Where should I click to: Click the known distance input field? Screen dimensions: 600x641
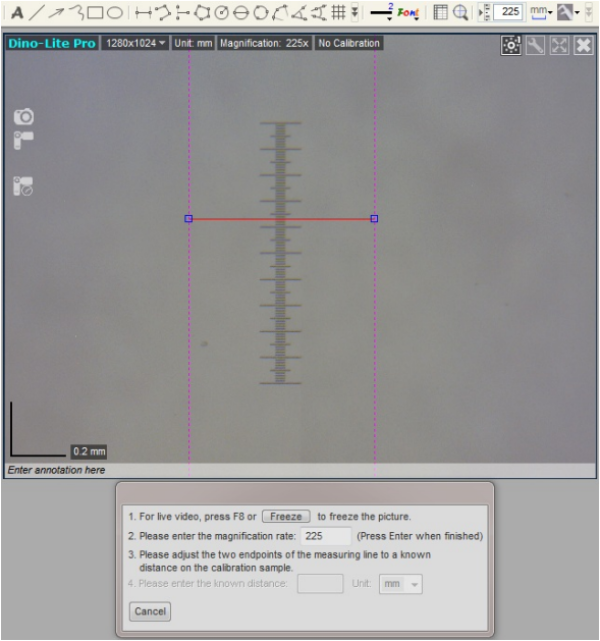[x=320, y=584]
